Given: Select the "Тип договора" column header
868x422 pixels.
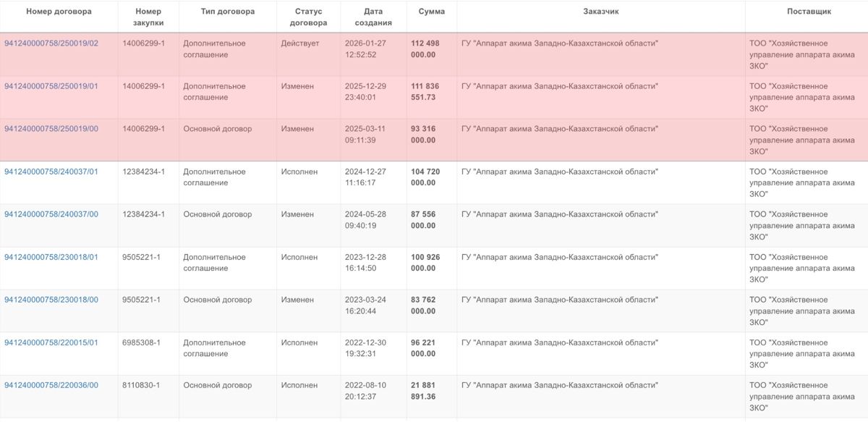Looking at the screenshot, I should [x=227, y=12].
